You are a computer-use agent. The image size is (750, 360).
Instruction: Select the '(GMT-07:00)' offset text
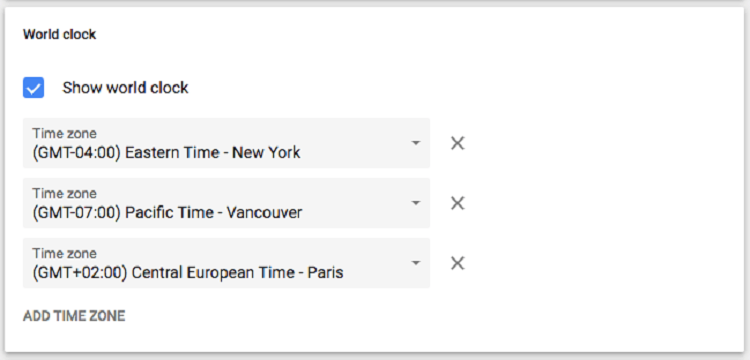tap(77, 212)
